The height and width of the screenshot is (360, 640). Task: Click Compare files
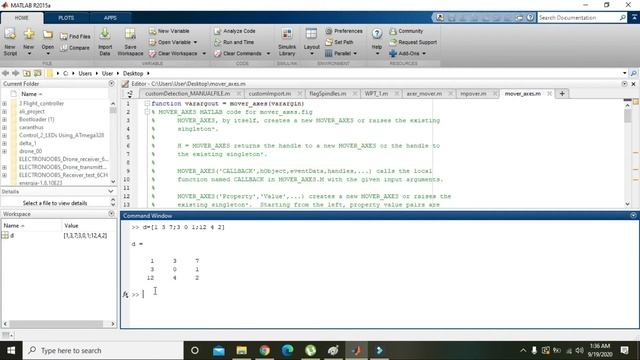(x=75, y=48)
